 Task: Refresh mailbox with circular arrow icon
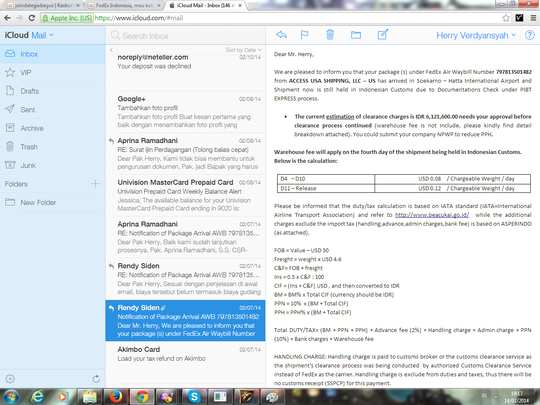(x=96, y=379)
